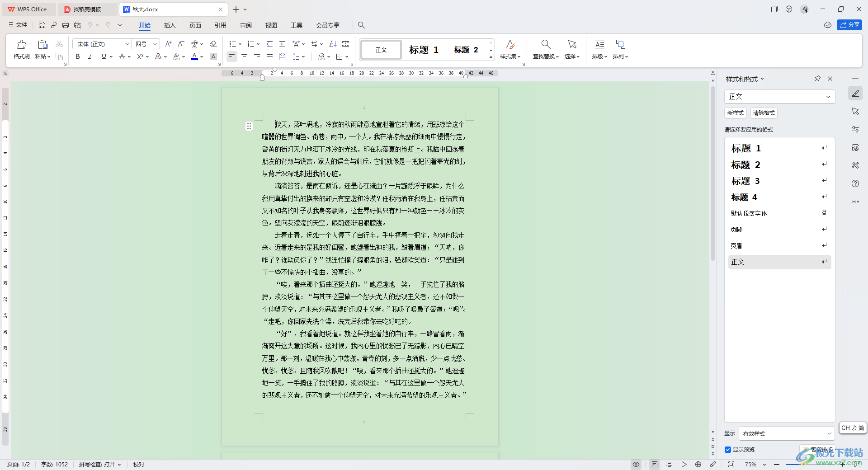Image resolution: width=868 pixels, height=470 pixels.
Task: Justify the paragraph text
Action: pyautogui.click(x=269, y=56)
